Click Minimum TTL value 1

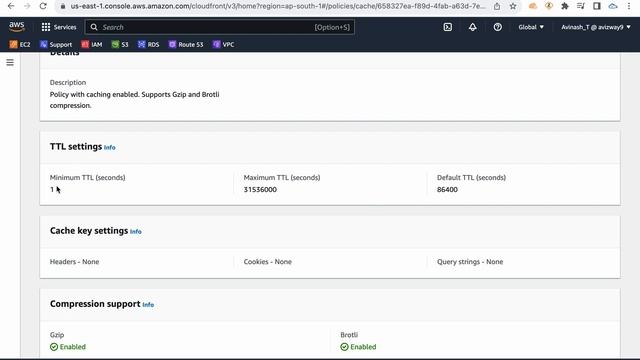[x=52, y=189]
